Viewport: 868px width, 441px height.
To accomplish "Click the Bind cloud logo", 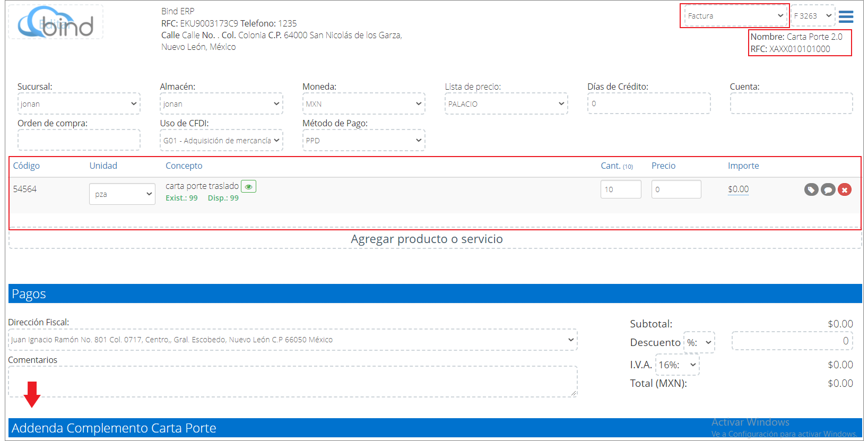I will click(x=56, y=22).
